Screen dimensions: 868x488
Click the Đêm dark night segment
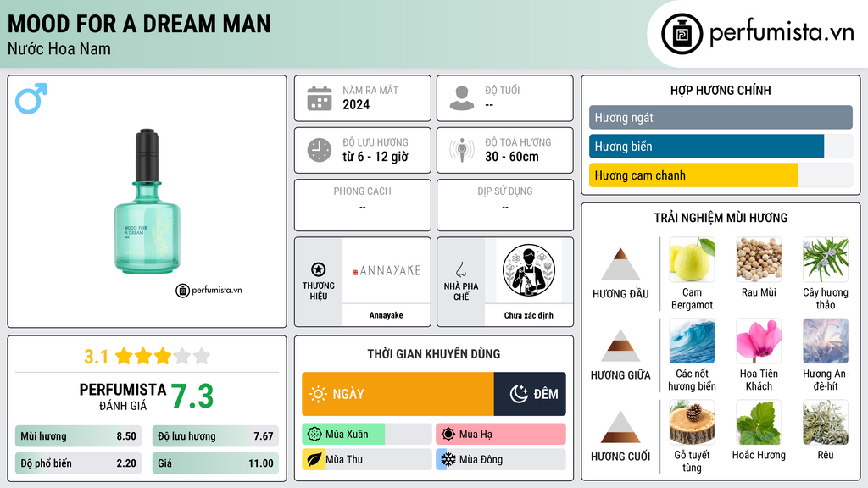point(530,394)
